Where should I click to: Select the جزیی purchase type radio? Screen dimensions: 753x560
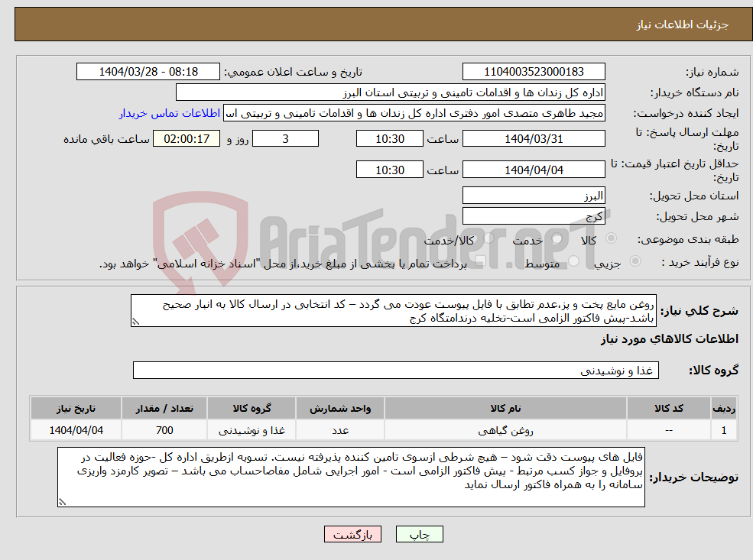click(635, 261)
